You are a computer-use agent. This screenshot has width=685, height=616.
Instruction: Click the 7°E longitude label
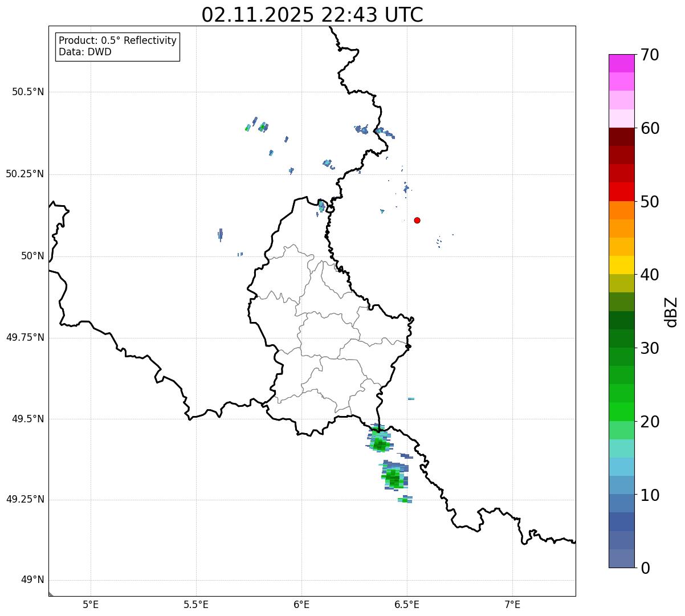click(512, 604)
